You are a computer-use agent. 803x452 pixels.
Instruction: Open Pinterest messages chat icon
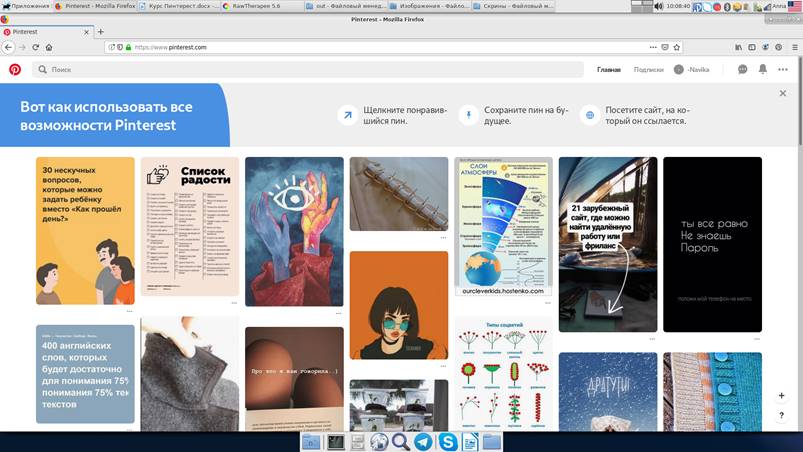[x=742, y=70]
